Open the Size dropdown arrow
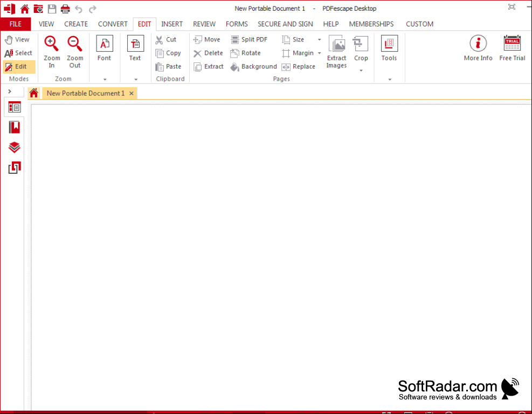Screen dimensions: 532x414 click(319, 40)
